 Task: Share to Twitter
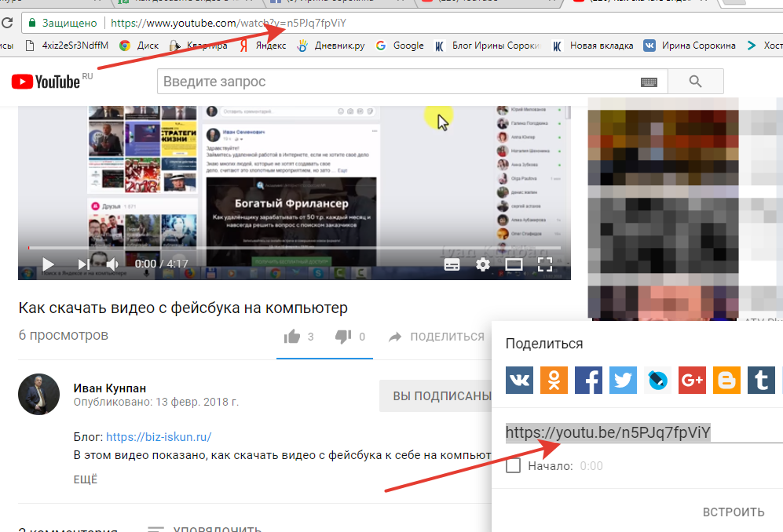coord(623,381)
